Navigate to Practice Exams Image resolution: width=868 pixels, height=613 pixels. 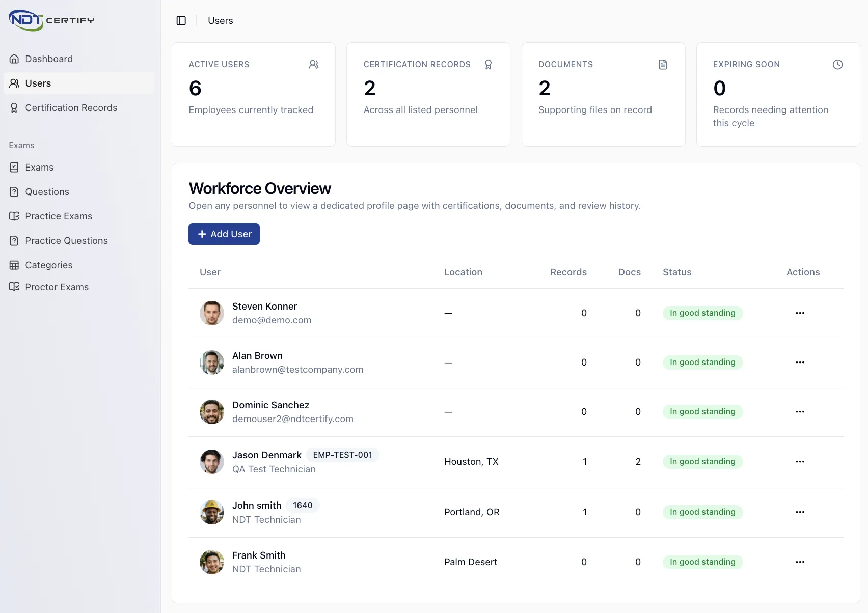pyautogui.click(x=79, y=216)
